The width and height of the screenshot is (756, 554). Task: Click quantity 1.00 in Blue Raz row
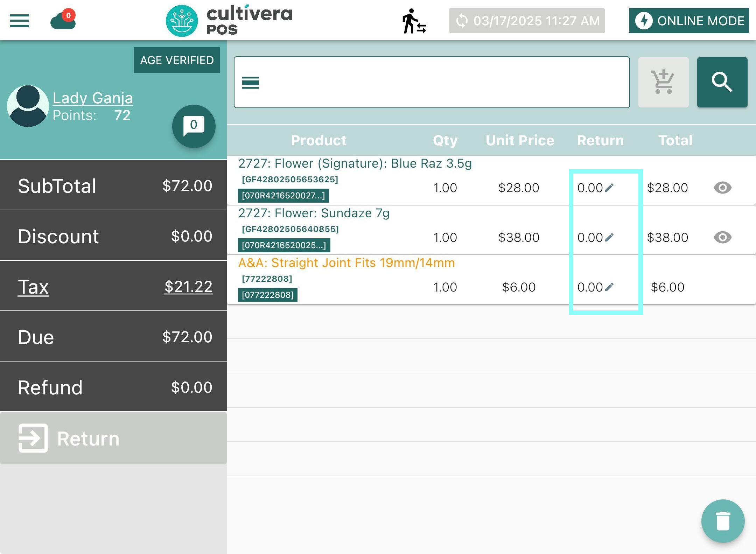point(445,188)
